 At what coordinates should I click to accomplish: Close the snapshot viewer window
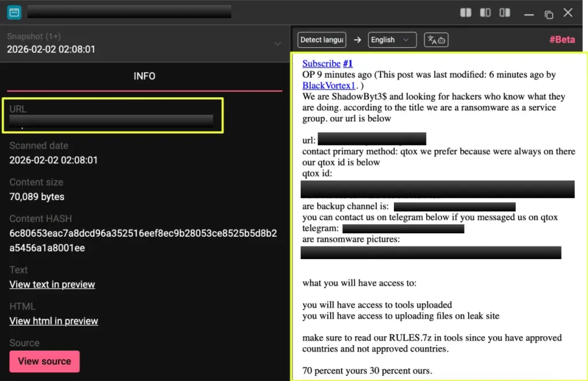click(x=568, y=13)
